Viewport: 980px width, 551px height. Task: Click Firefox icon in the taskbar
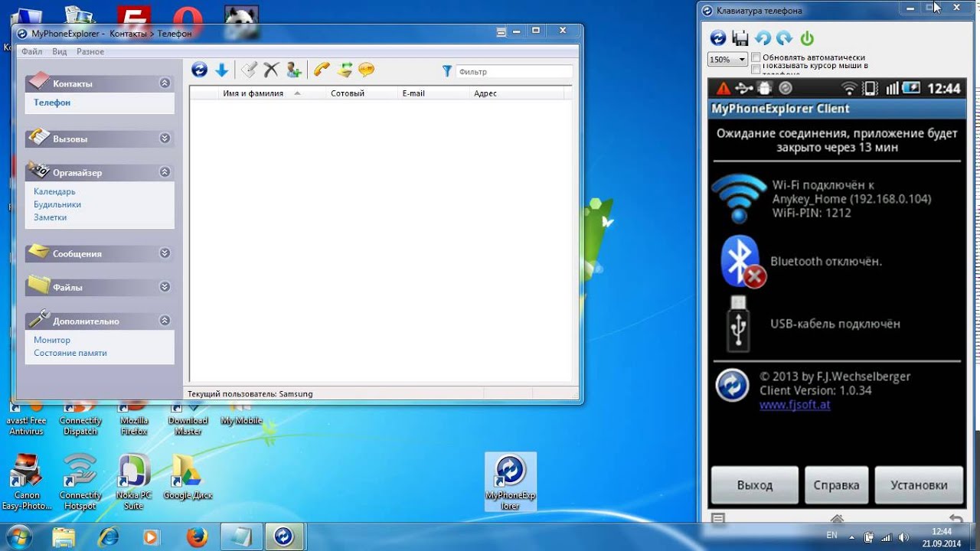point(197,537)
